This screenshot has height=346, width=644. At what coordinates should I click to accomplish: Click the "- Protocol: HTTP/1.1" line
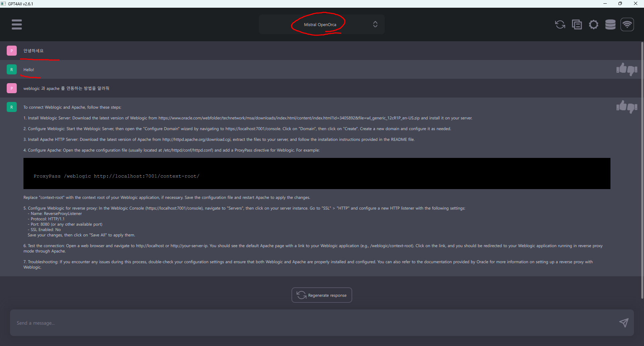pyautogui.click(x=46, y=219)
